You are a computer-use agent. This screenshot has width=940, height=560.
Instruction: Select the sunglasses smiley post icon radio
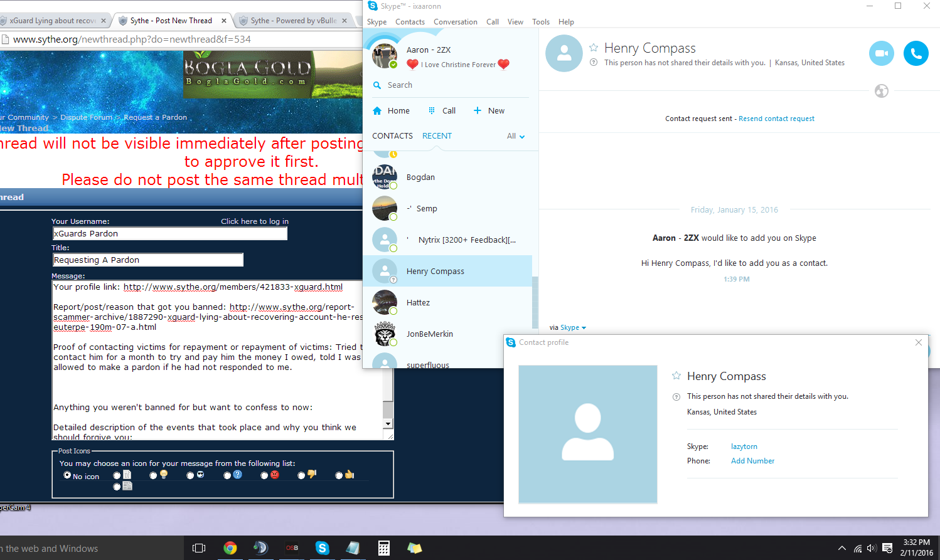click(190, 475)
